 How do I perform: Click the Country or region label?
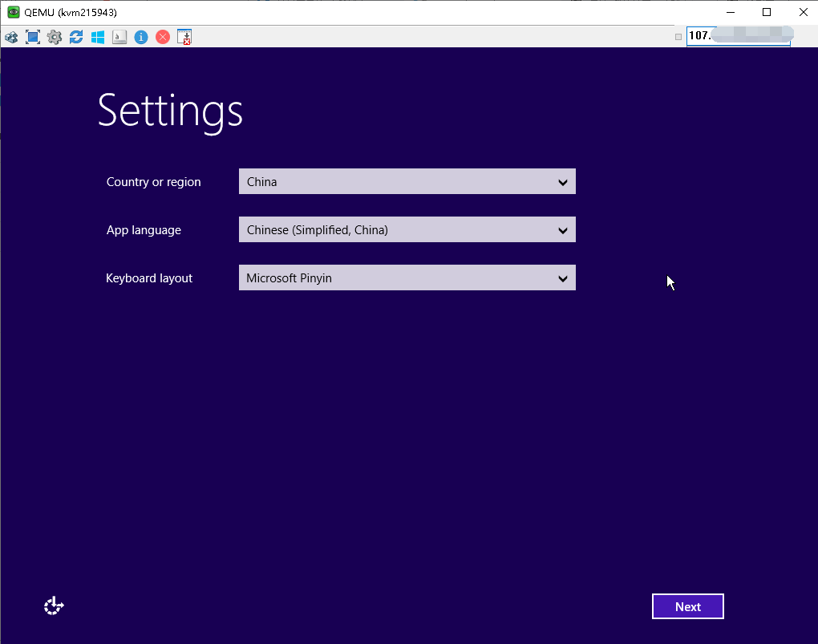pos(153,182)
